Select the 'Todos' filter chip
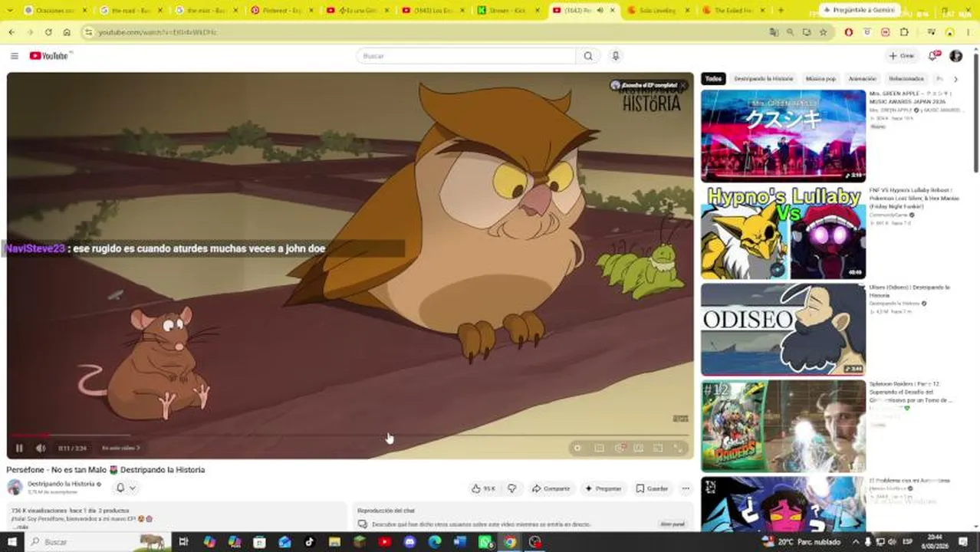The image size is (980, 552). (713, 79)
